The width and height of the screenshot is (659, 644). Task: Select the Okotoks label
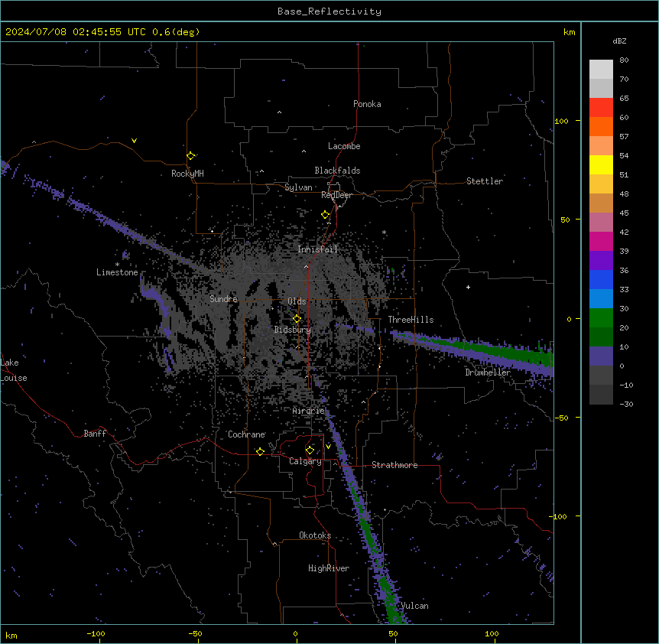[315, 535]
